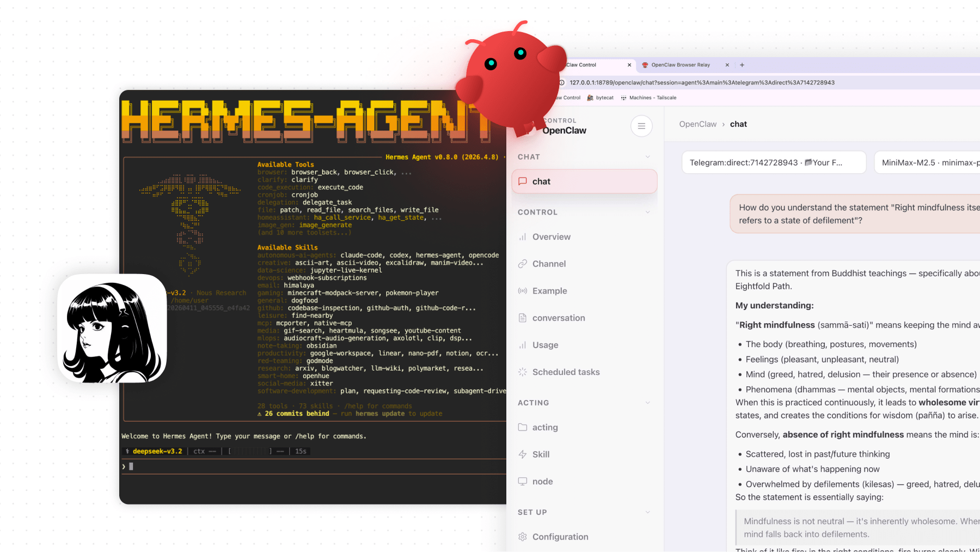Screen dimensions: 980x552
Task: Click the ctx indicator in Hermes status bar
Action: [x=205, y=451]
